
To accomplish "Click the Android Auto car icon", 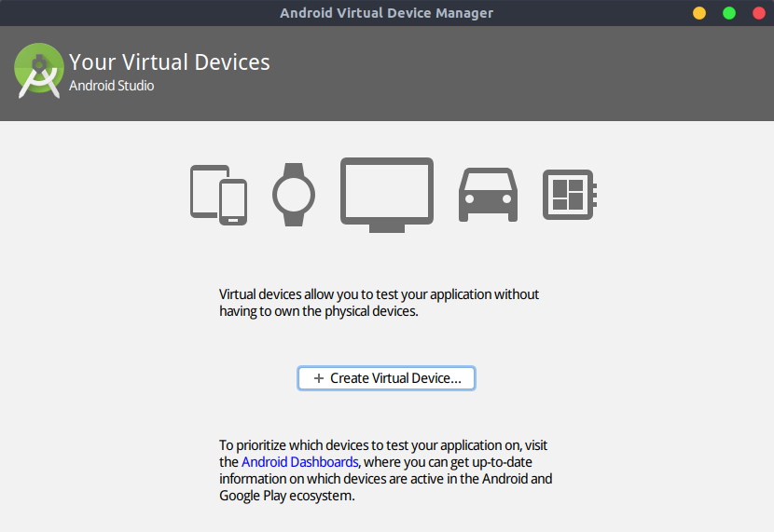I will [489, 195].
